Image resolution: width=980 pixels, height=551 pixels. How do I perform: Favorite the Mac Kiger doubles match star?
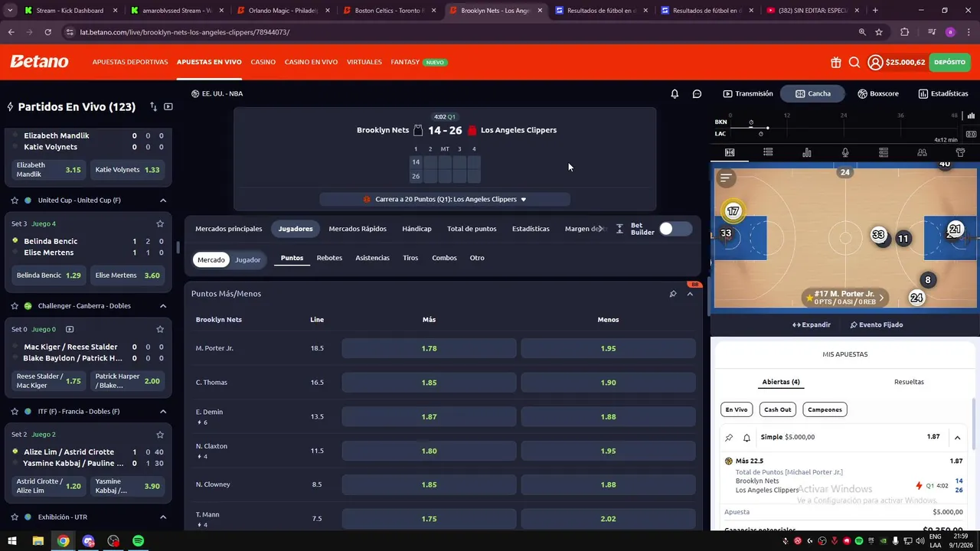point(160,329)
